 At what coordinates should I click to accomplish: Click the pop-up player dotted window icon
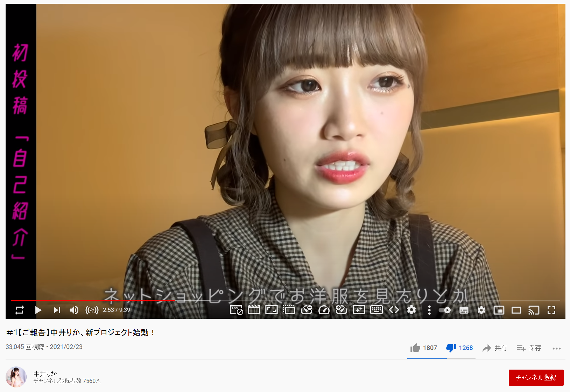pos(289,310)
